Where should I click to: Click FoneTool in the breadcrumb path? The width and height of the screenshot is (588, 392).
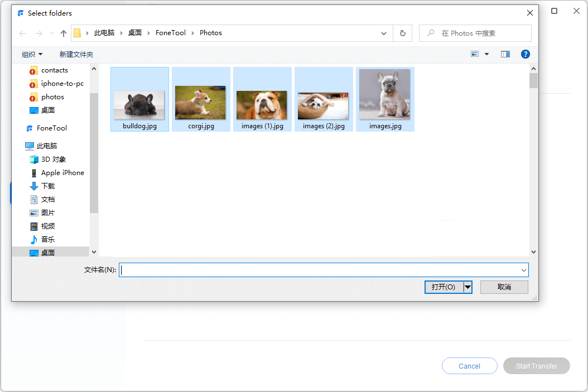pos(171,33)
